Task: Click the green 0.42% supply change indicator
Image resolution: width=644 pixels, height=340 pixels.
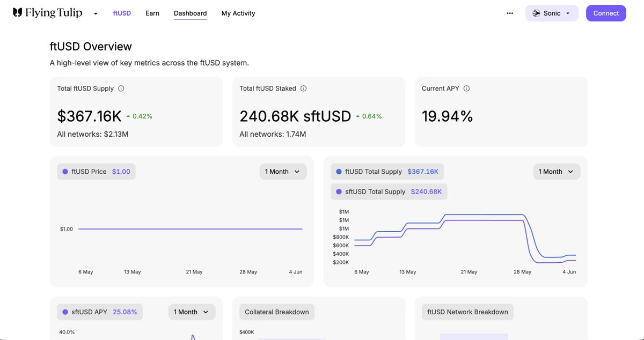Action: (140, 116)
